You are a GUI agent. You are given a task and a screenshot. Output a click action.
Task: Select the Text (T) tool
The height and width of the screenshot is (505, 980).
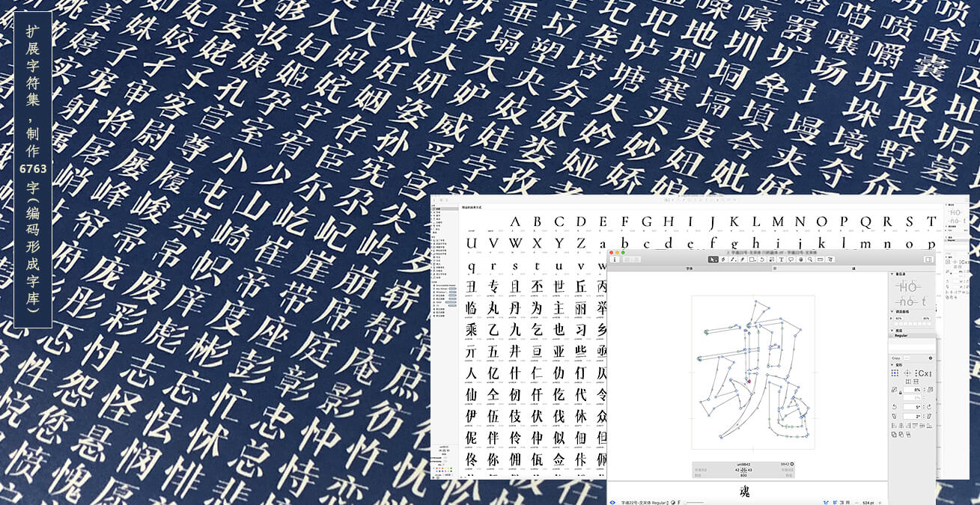(782, 260)
